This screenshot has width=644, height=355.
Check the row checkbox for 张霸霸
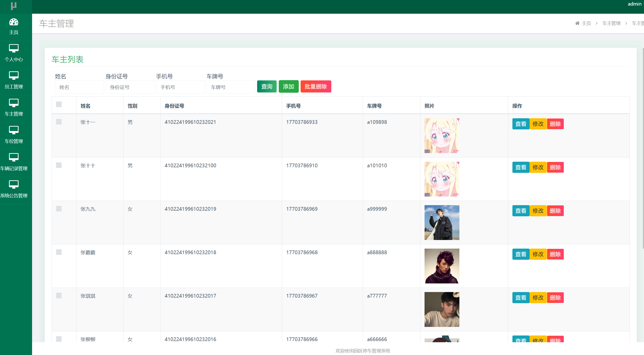tap(59, 252)
